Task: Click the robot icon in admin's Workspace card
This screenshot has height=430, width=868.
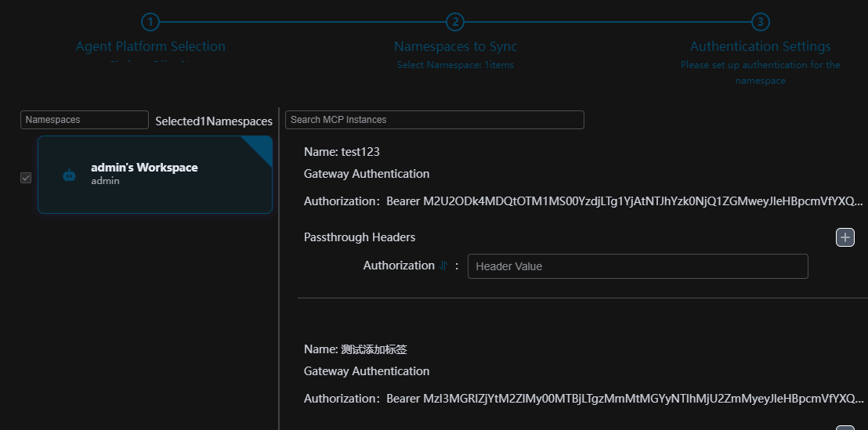Action: tap(69, 175)
